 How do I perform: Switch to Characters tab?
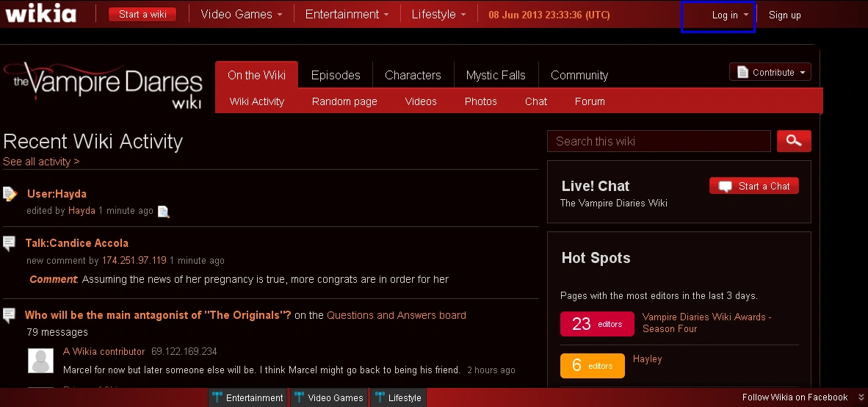pyautogui.click(x=413, y=76)
